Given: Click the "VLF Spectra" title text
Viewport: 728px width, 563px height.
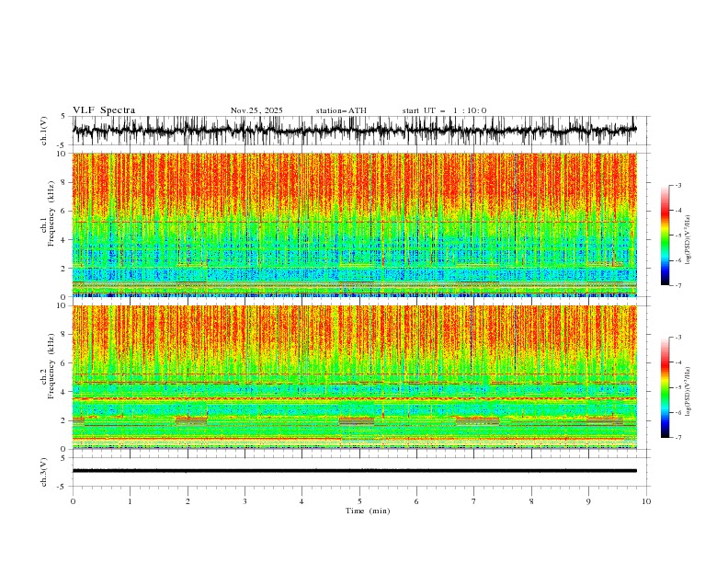Looking at the screenshot, I should click(104, 110).
